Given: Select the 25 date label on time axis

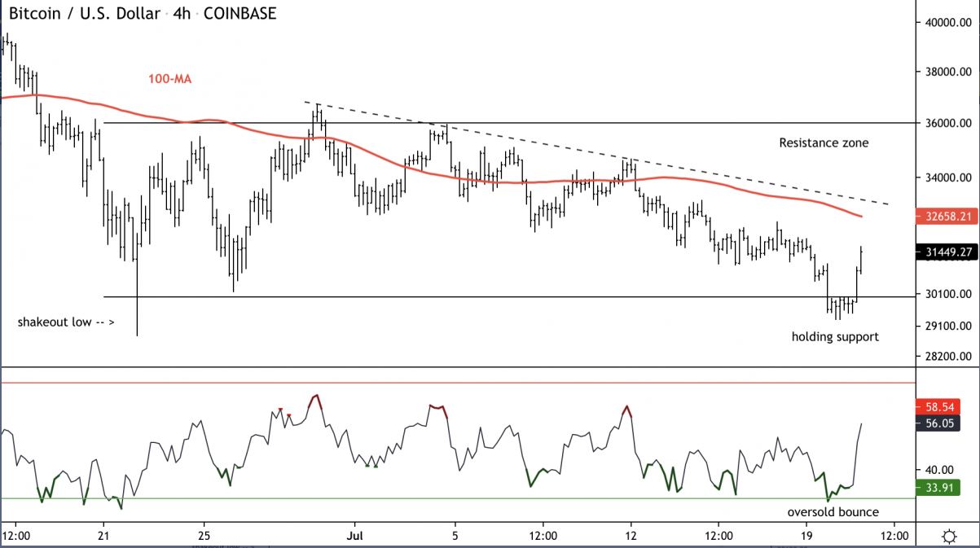Looking at the screenshot, I should pos(204,536).
